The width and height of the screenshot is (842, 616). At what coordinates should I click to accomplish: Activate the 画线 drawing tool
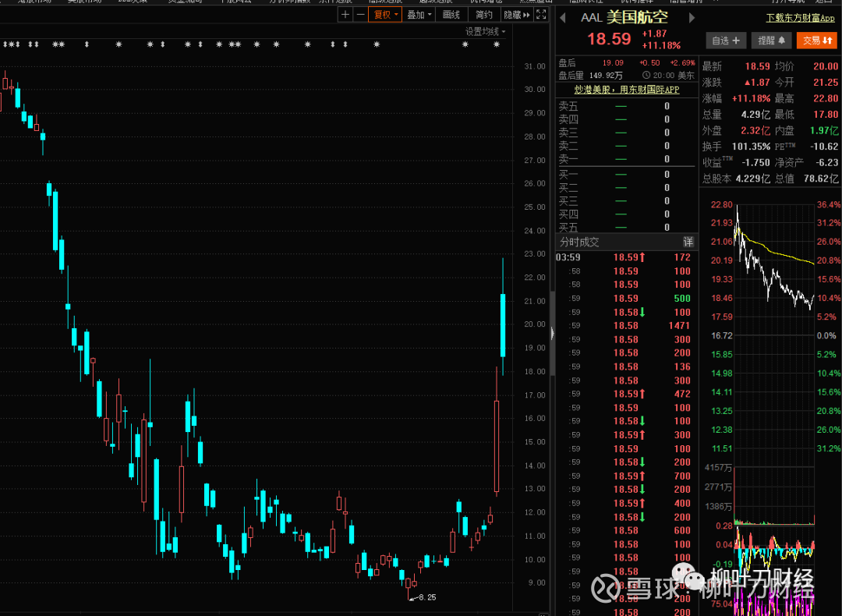pos(451,15)
